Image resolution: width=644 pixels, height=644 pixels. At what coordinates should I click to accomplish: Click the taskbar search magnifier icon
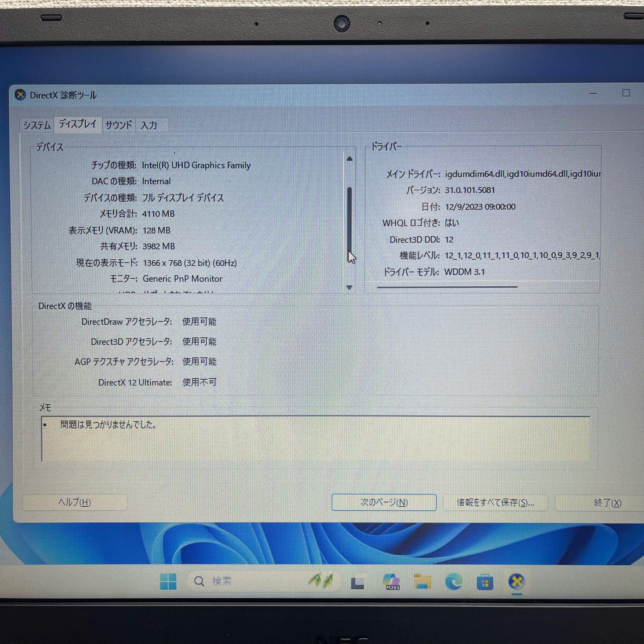199,581
